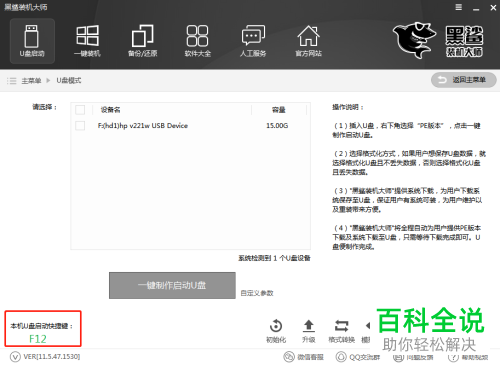Open the 格式转换 conversion tool
500x365 pixels.
[342, 330]
